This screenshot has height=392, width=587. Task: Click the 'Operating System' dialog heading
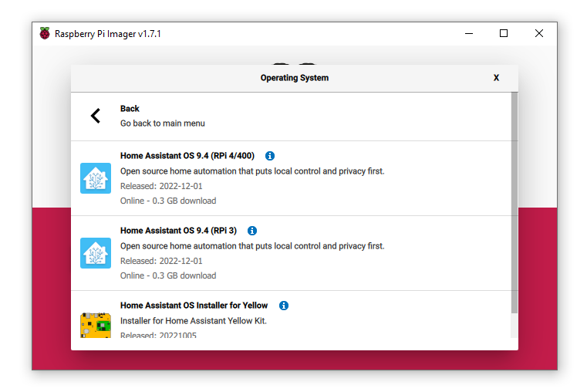tap(295, 78)
